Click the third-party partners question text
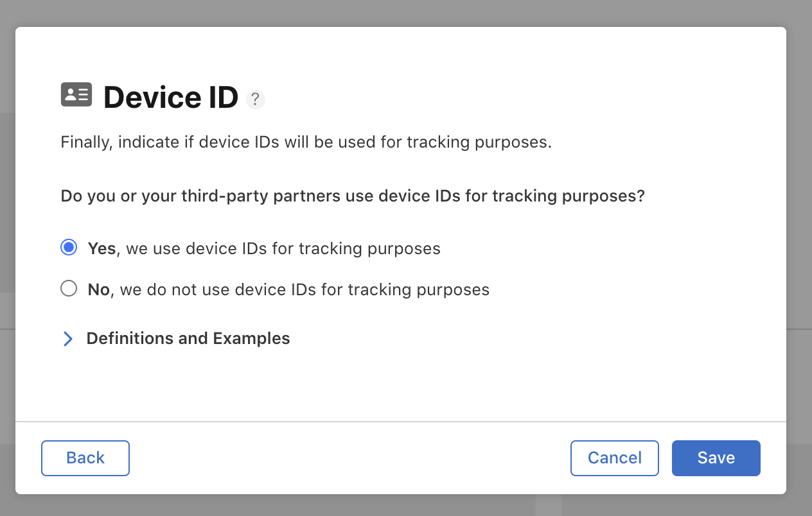Screen dimensions: 812x516 [x=353, y=196]
